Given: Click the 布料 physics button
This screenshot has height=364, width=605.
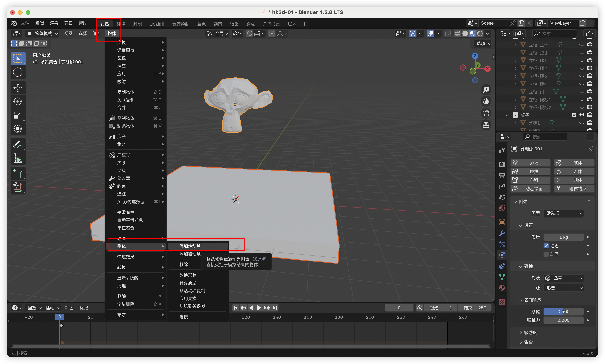Looking at the screenshot, I should coord(530,180).
